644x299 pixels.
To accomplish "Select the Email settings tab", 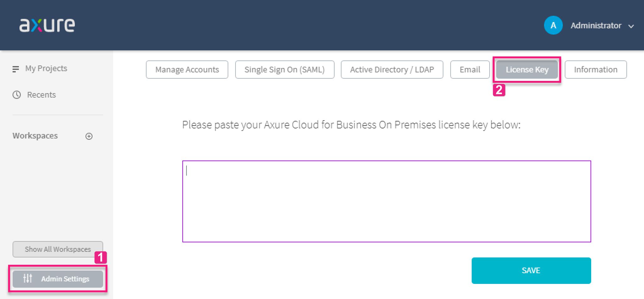I will [470, 70].
